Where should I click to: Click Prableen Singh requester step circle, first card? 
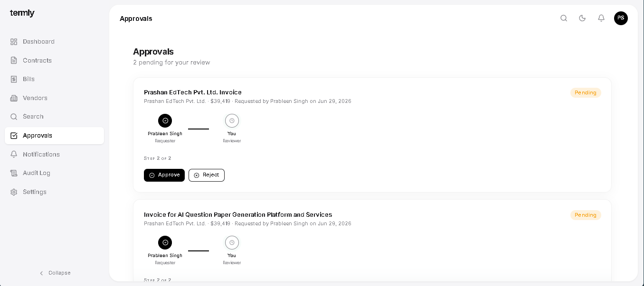[x=165, y=121]
